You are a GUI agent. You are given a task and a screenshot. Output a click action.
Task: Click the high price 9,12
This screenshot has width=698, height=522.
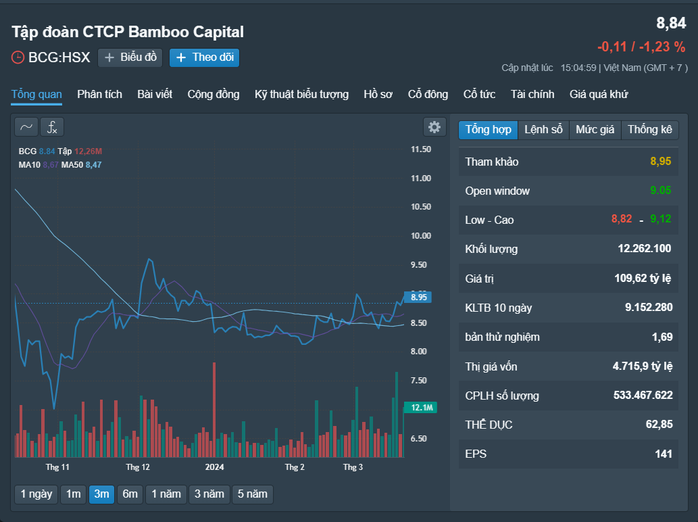point(661,219)
